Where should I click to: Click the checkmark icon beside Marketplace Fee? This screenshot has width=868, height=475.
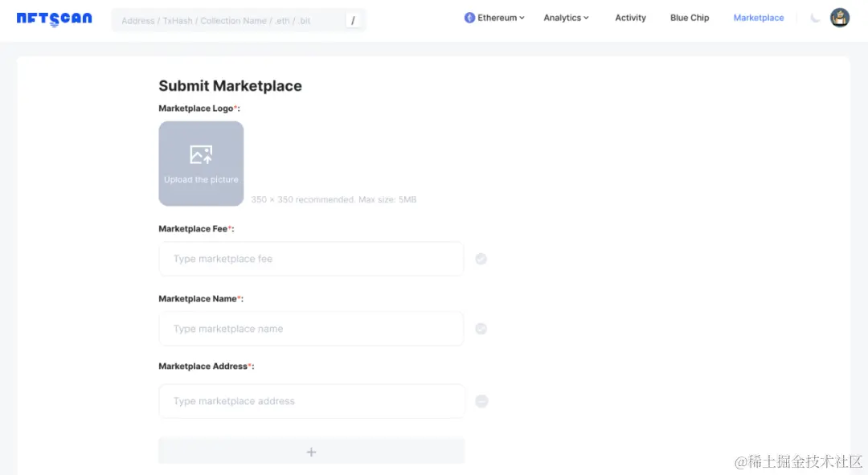pyautogui.click(x=481, y=259)
